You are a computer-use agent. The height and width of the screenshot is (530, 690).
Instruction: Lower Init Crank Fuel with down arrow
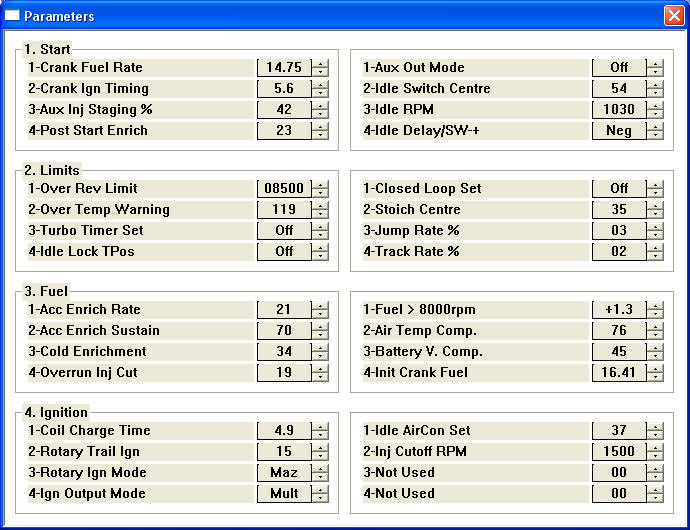(655, 377)
